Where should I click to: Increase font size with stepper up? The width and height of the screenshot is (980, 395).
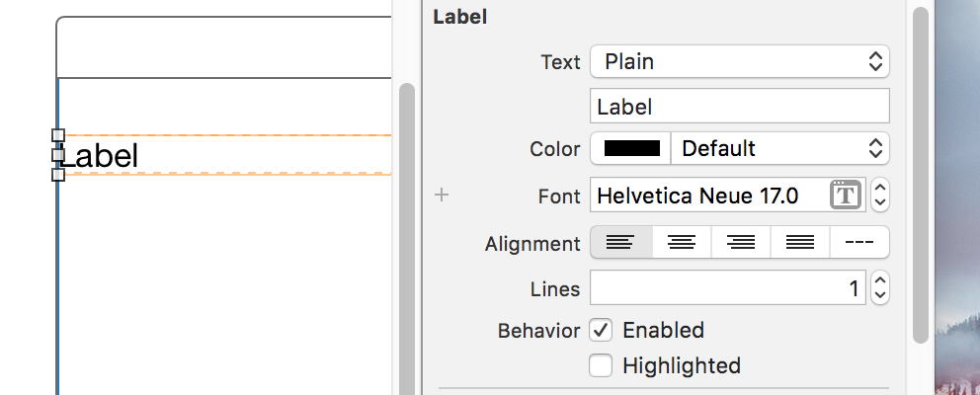[x=880, y=188]
